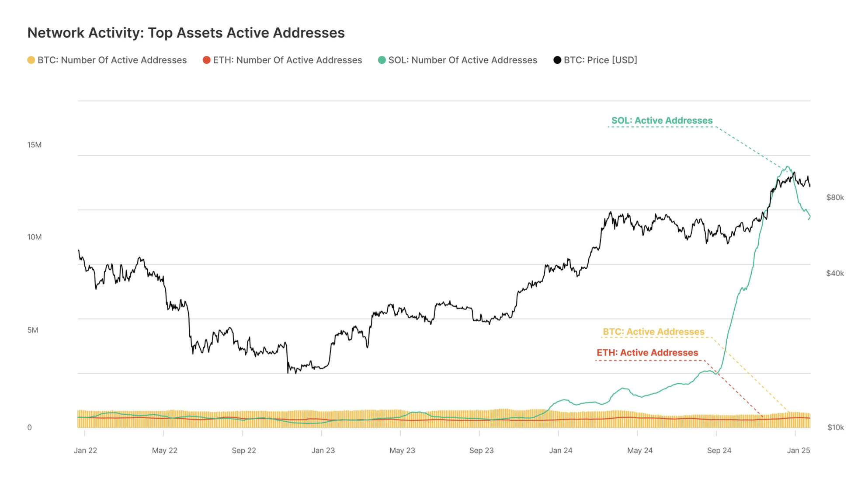Click the red ETH legend dot

(207, 60)
